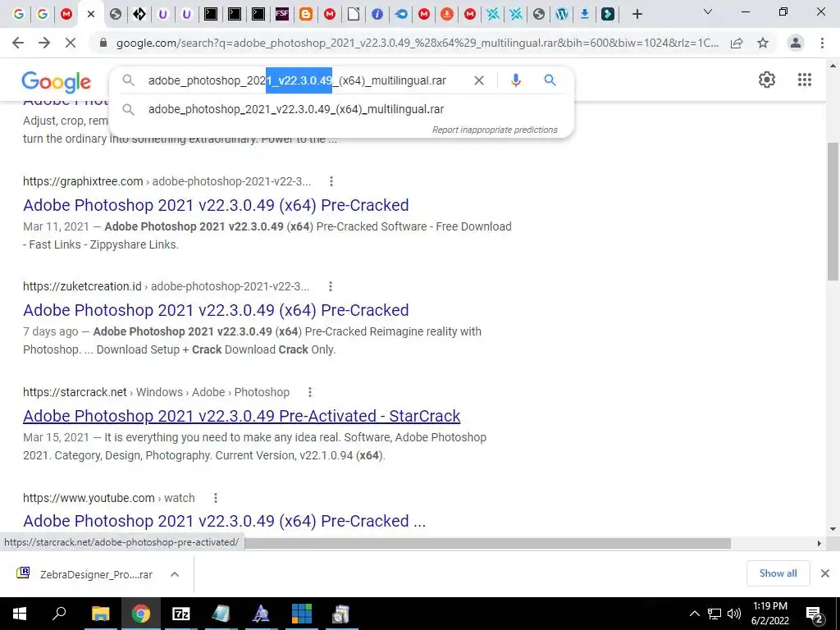Bookmark this page with the star
Image resolution: width=840 pixels, height=630 pixels.
(763, 43)
